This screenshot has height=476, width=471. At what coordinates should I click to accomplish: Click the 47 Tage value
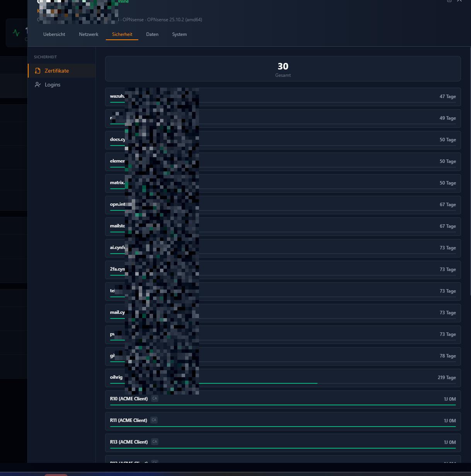447,97
